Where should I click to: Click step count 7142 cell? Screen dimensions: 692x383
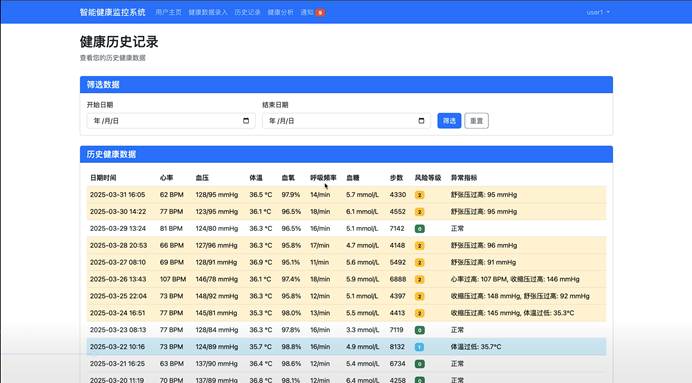coord(397,229)
